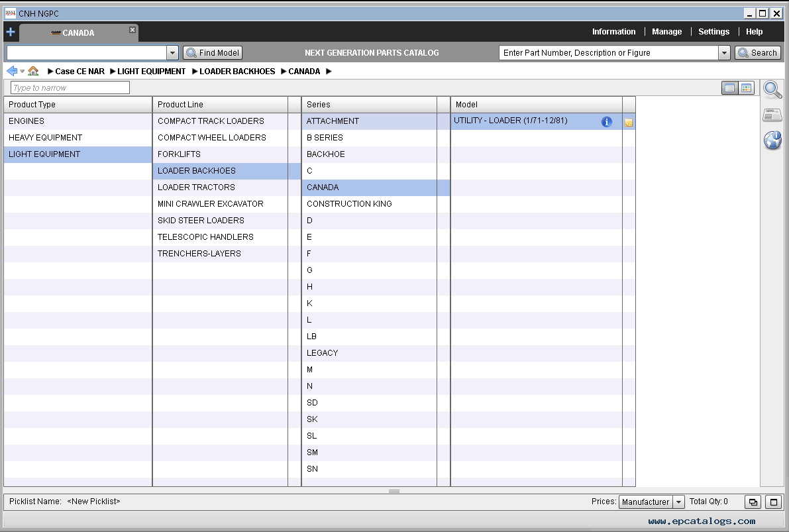Expand the model search combo dropdown

click(x=172, y=53)
